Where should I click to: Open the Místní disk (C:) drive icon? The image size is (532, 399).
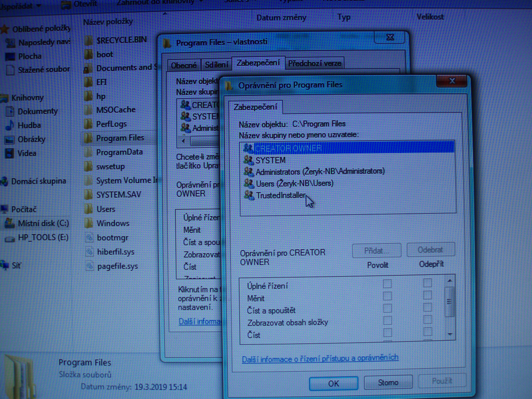coord(10,223)
